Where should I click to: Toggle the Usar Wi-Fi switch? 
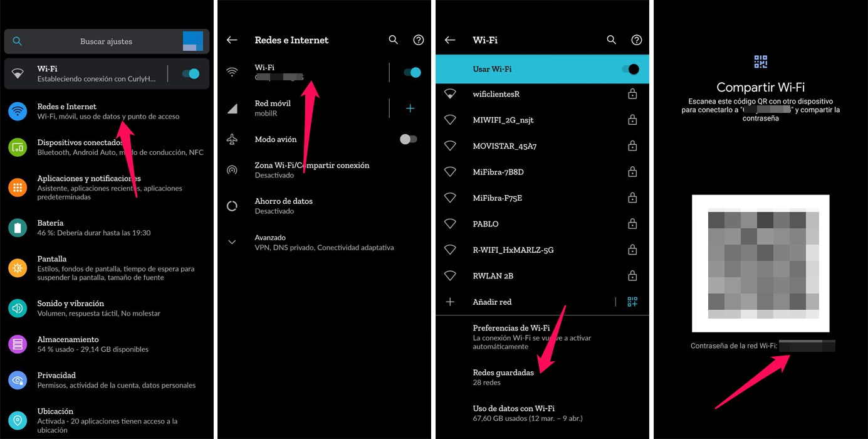[630, 69]
